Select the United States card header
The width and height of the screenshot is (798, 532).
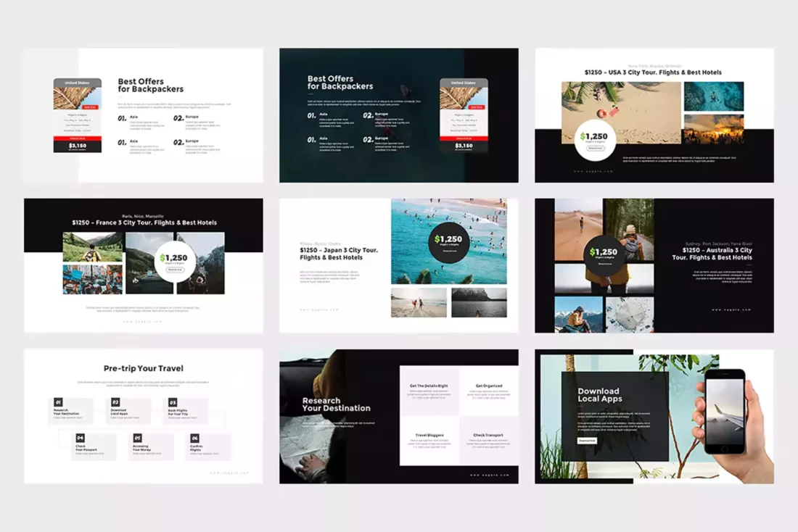click(x=77, y=83)
